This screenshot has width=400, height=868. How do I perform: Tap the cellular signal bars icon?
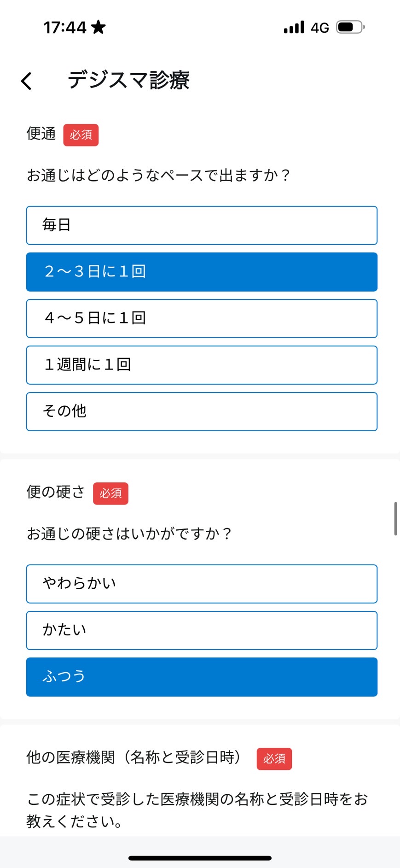tap(294, 27)
